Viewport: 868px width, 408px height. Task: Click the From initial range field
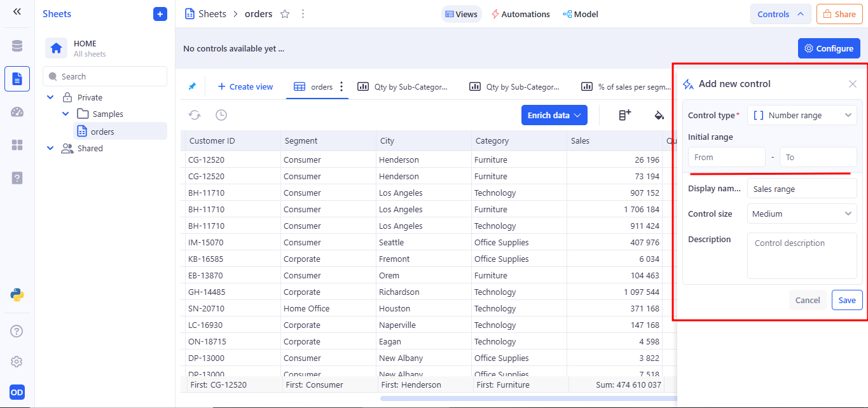coord(726,157)
